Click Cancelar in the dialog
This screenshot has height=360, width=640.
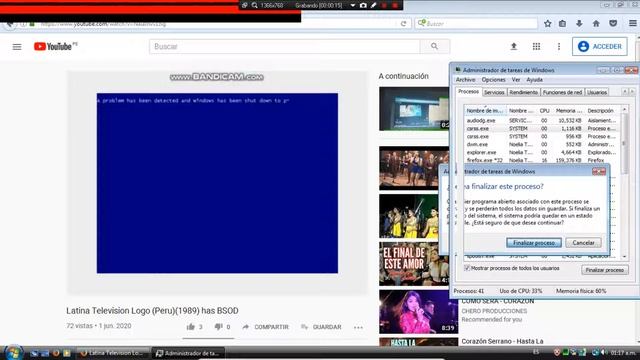(583, 242)
